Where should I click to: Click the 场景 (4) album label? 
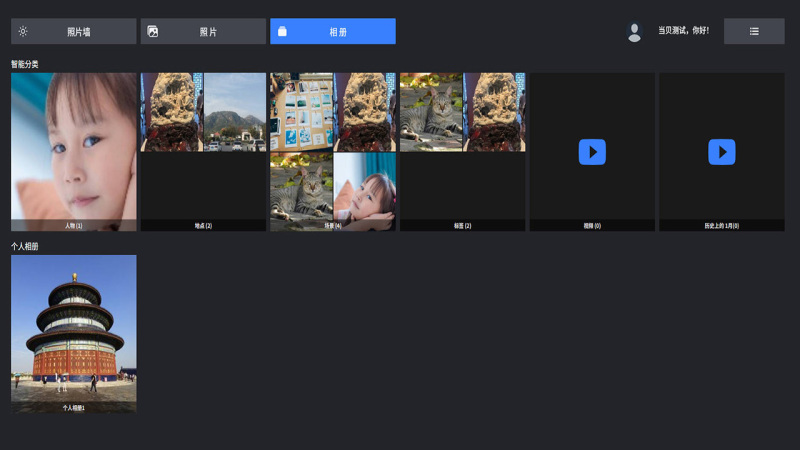pyautogui.click(x=333, y=226)
